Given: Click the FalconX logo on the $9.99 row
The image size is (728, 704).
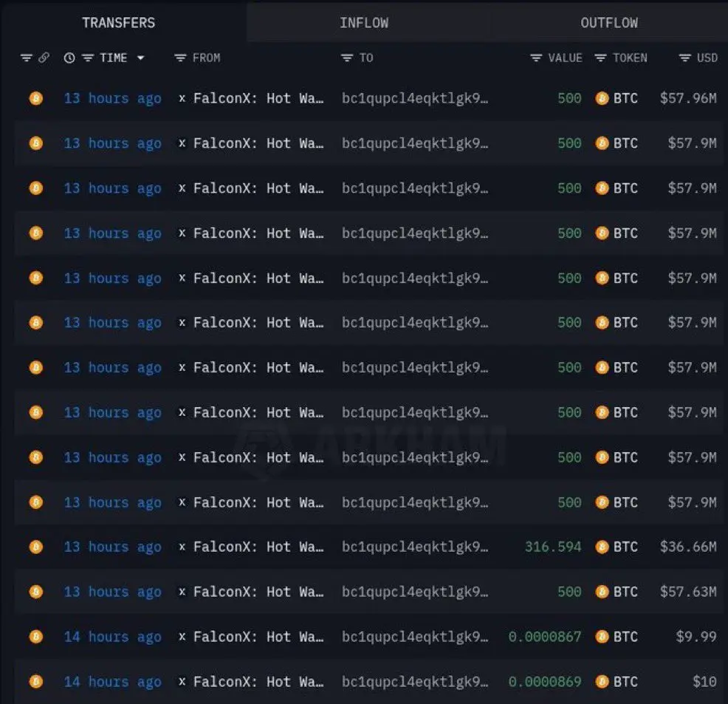Looking at the screenshot, I should click(x=182, y=636).
